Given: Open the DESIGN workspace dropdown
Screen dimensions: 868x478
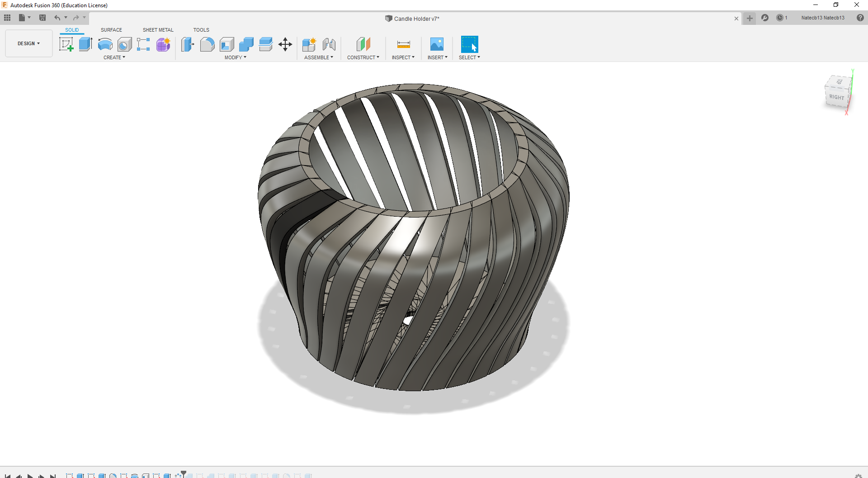Looking at the screenshot, I should [29, 43].
